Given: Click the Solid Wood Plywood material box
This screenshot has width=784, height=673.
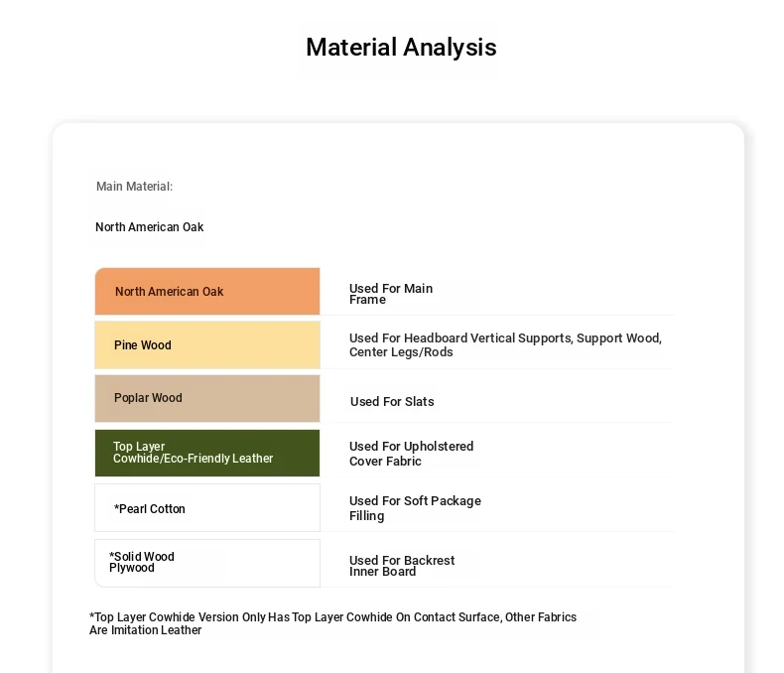Looking at the screenshot, I should (207, 563).
